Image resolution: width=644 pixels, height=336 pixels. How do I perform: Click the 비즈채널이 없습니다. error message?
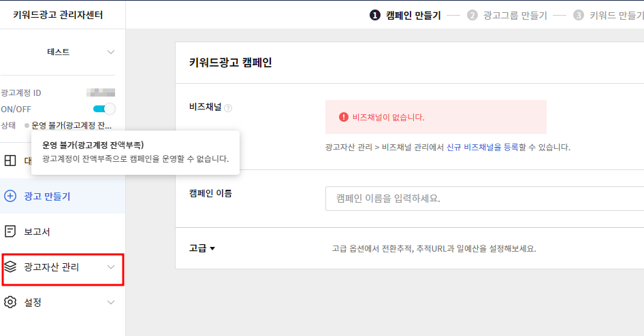click(388, 118)
